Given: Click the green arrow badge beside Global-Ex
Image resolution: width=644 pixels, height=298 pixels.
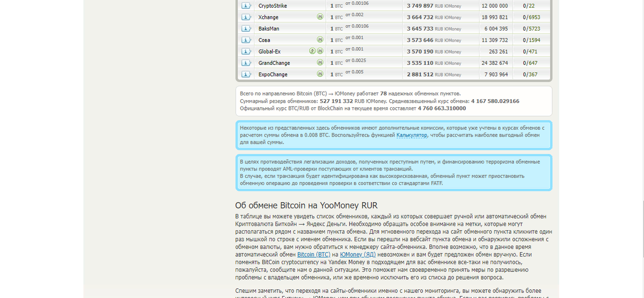Looking at the screenshot, I should pos(312,51).
